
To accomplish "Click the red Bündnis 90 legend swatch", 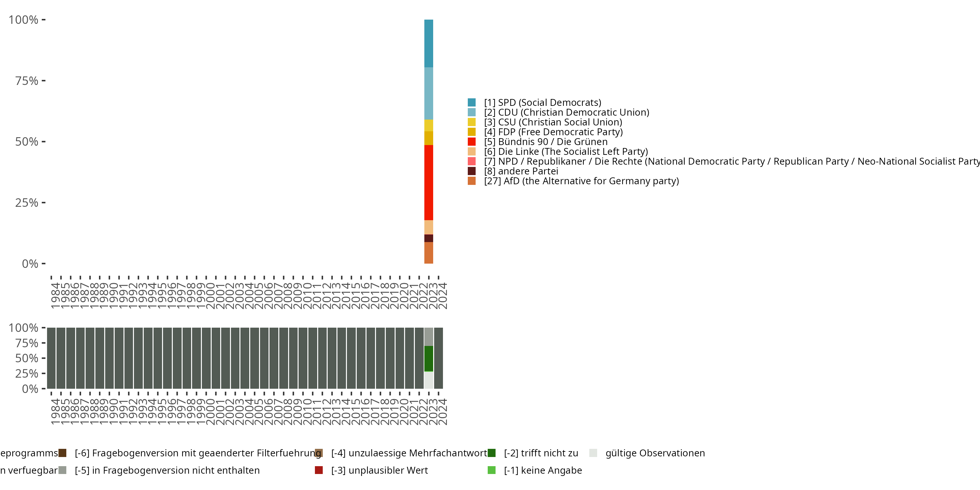I will [x=471, y=141].
